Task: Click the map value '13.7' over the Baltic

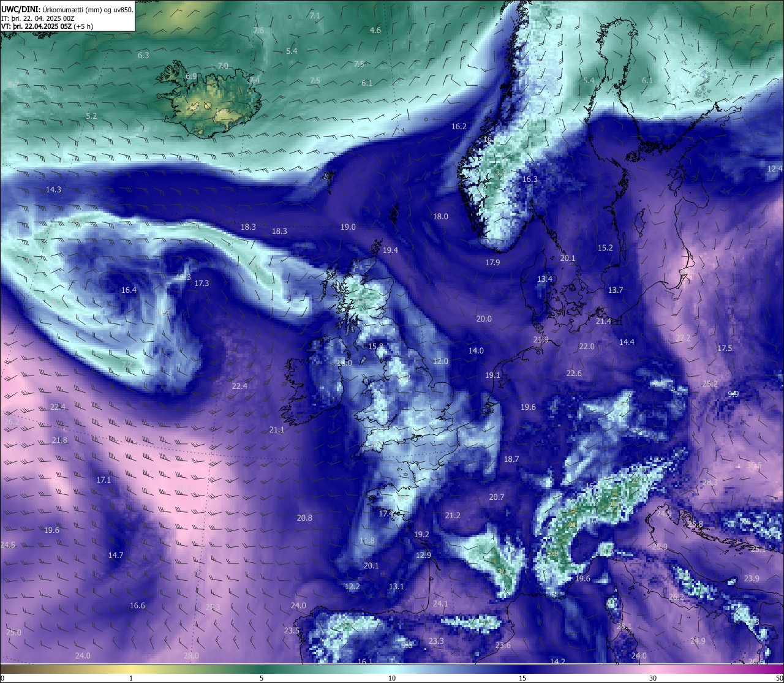Action: click(616, 290)
